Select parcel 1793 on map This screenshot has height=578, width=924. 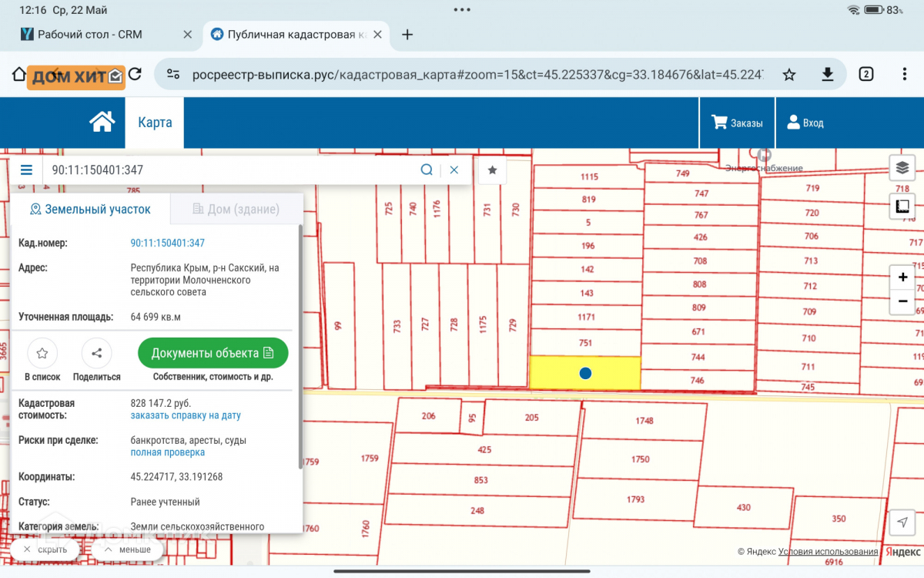click(635, 499)
